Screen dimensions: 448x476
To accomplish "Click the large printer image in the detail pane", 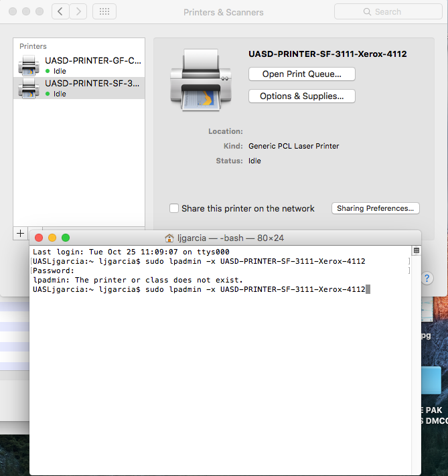I will 201,80.
